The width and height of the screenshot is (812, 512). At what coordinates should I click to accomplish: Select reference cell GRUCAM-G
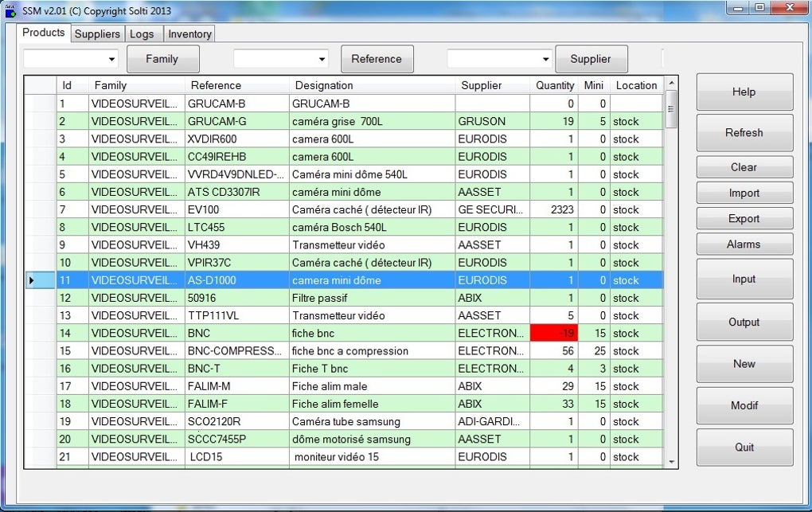coord(237,121)
